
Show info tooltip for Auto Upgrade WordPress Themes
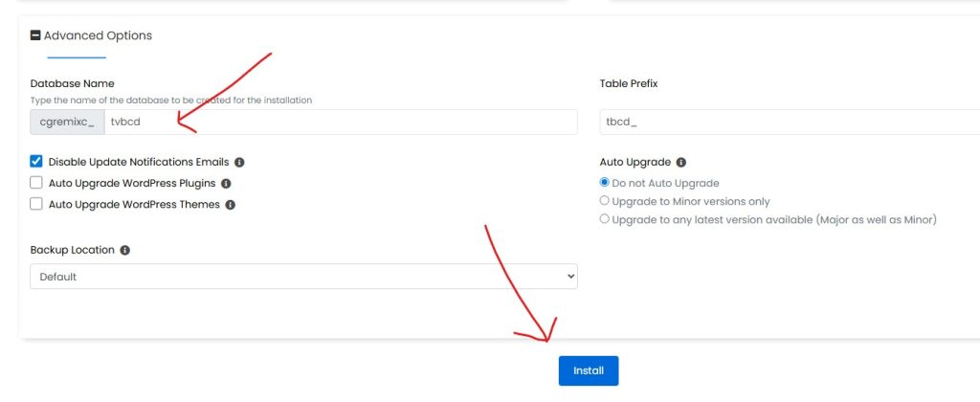click(x=231, y=205)
